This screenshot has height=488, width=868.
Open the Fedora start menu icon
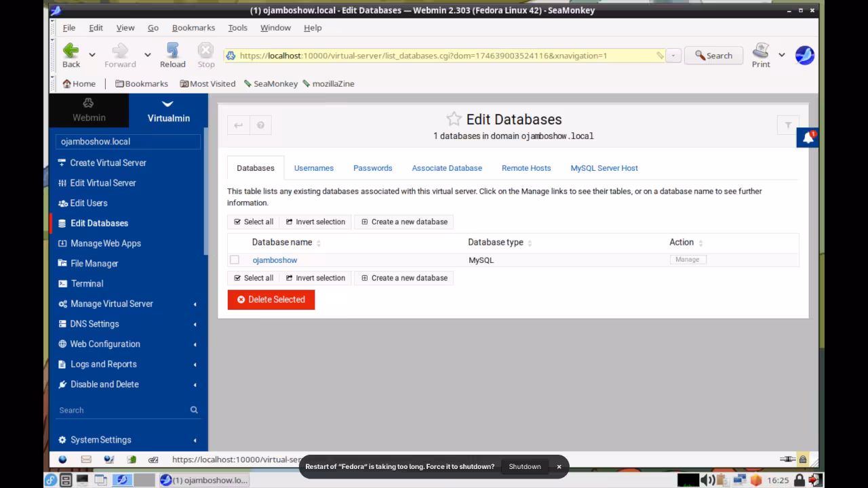click(51, 480)
